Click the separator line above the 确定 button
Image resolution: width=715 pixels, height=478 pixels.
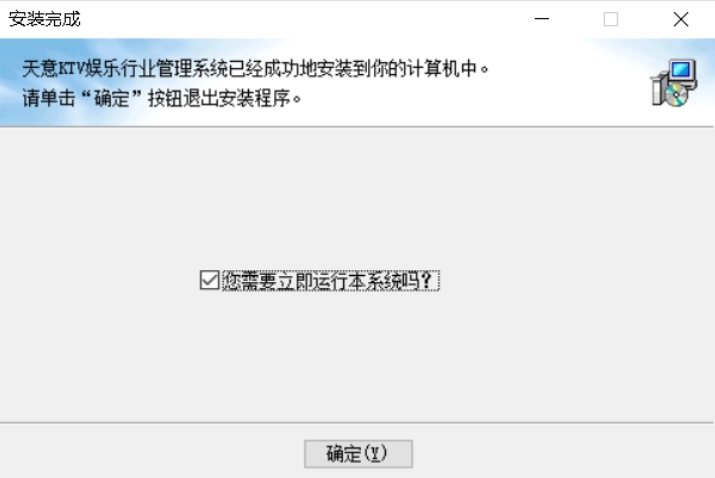[357, 423]
